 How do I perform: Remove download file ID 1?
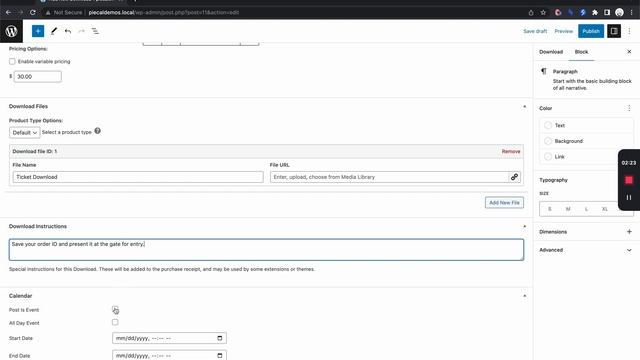click(511, 151)
